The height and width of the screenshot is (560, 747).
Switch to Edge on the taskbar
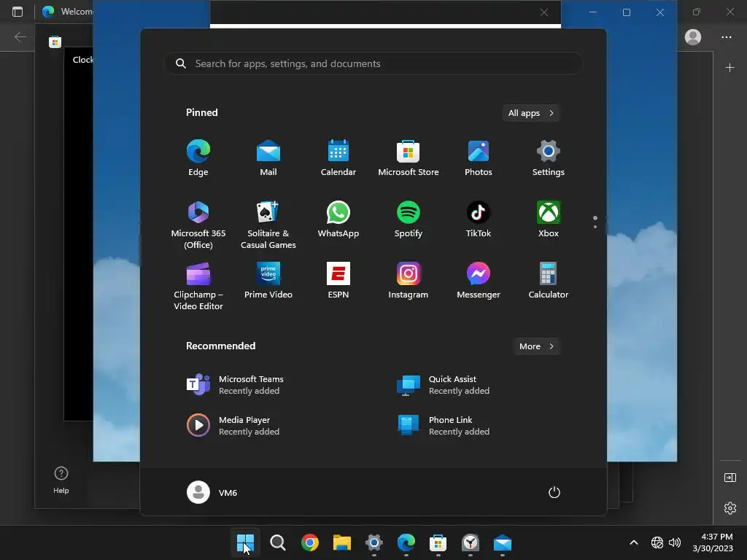point(406,542)
